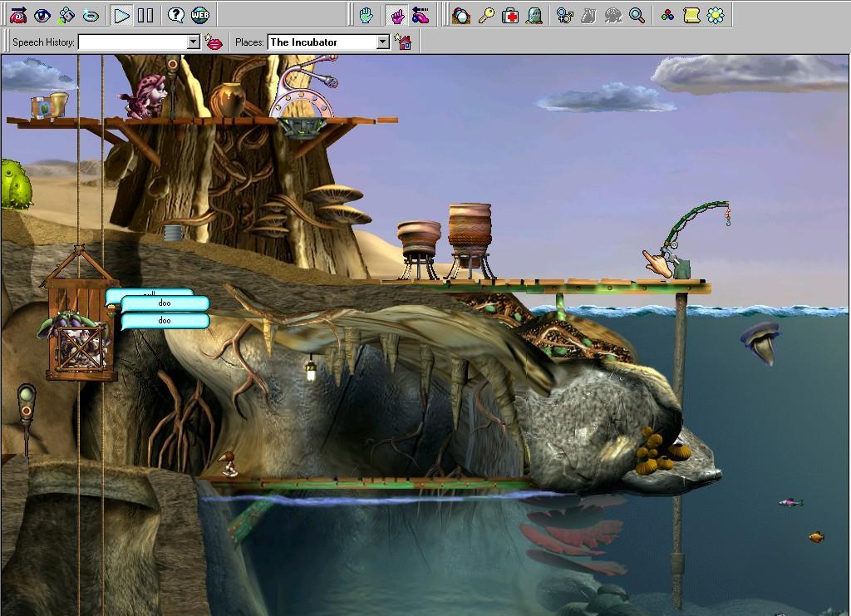Click the red lips speech button
This screenshot has width=851, height=616.
coord(214,42)
